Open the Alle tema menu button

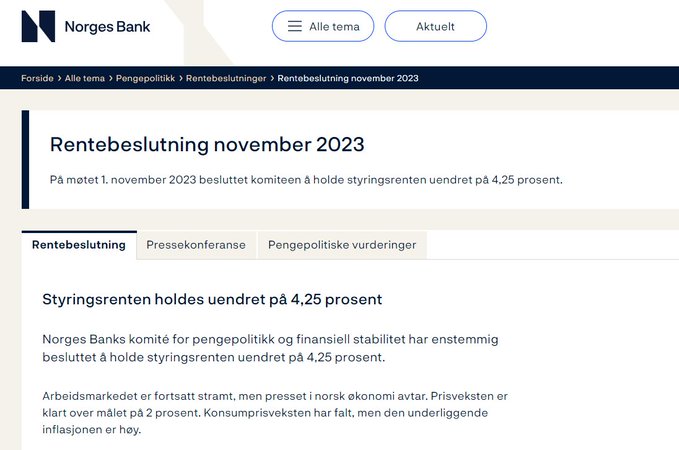point(323,26)
